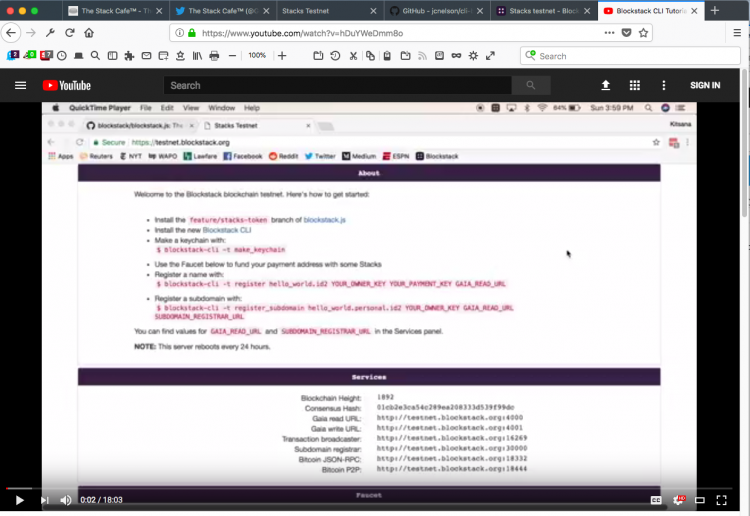Open the Firefox hamburger menu
The image size is (750, 516).
tap(737, 33)
